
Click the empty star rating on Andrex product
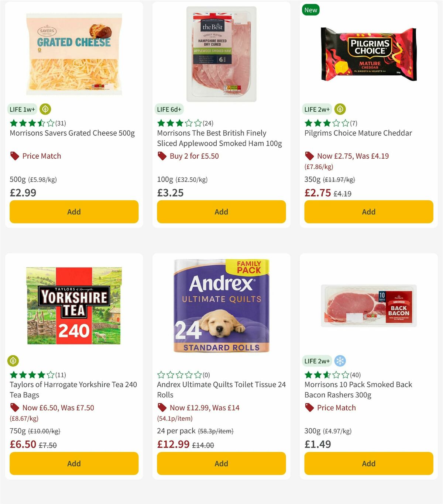pos(180,374)
